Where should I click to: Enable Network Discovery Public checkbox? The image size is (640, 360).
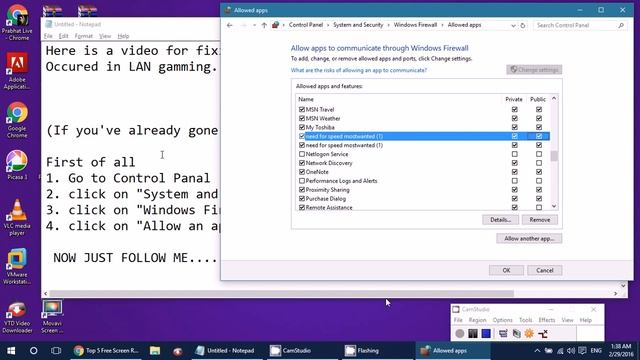point(539,163)
